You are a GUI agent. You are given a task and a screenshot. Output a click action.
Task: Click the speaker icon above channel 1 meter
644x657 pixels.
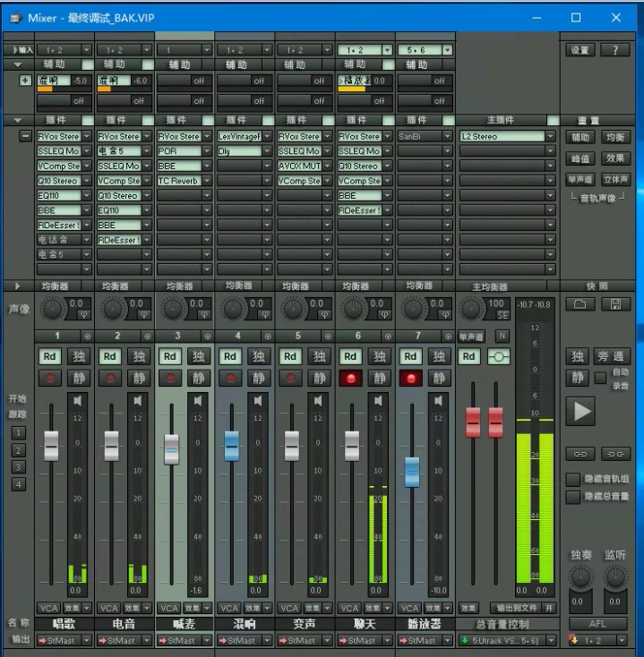click(x=78, y=401)
